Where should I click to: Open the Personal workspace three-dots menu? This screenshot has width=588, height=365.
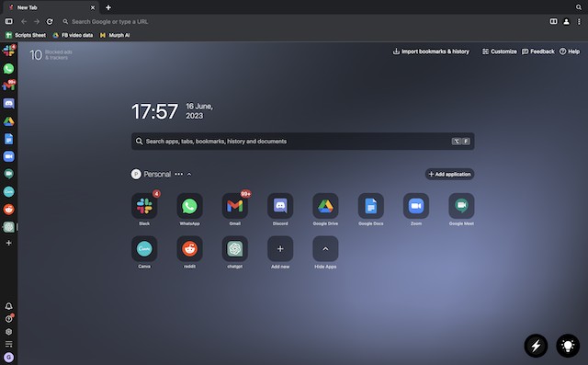(x=179, y=175)
